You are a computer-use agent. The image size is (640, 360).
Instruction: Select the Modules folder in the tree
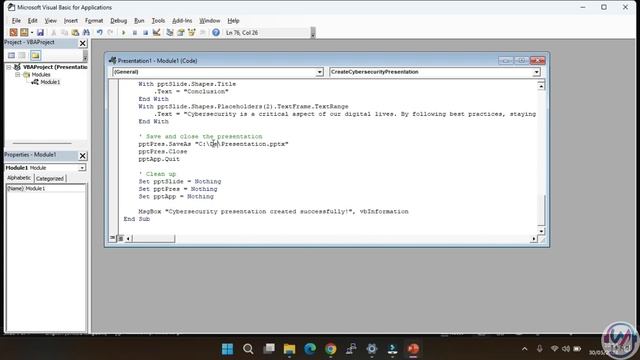pyautogui.click(x=41, y=75)
